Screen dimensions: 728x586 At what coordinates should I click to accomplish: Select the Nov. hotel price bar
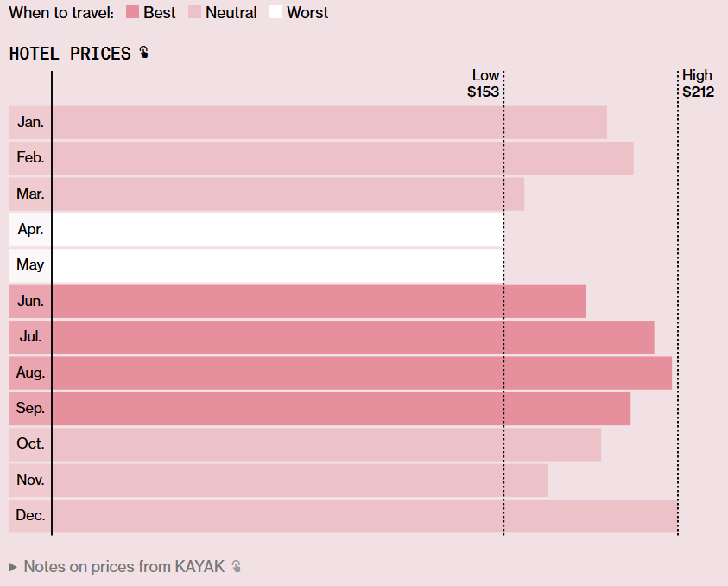(299, 480)
